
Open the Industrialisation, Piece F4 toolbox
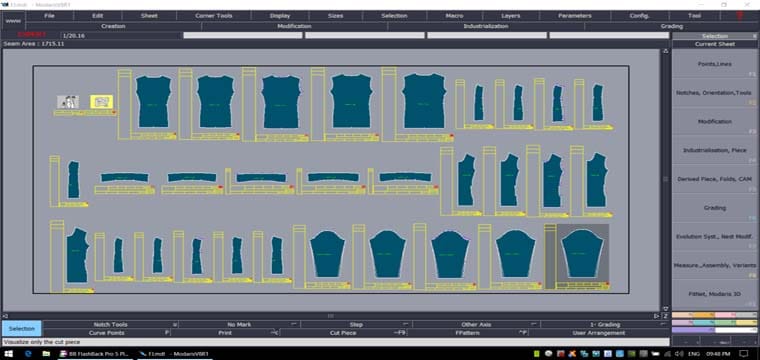(x=715, y=150)
